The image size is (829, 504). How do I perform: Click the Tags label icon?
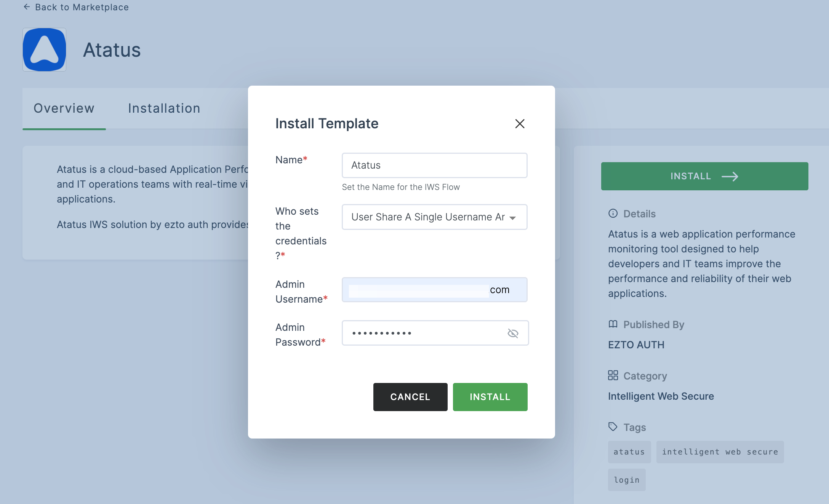(x=612, y=426)
